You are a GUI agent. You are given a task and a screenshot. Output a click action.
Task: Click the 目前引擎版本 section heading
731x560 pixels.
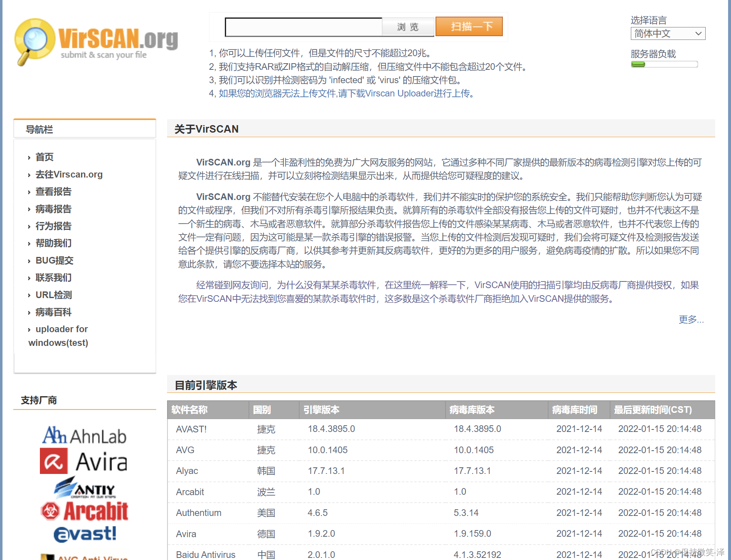(x=206, y=385)
